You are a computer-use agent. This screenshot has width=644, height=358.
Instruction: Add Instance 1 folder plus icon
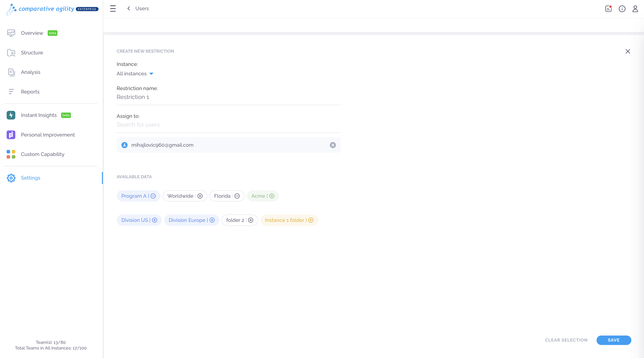pos(311,220)
